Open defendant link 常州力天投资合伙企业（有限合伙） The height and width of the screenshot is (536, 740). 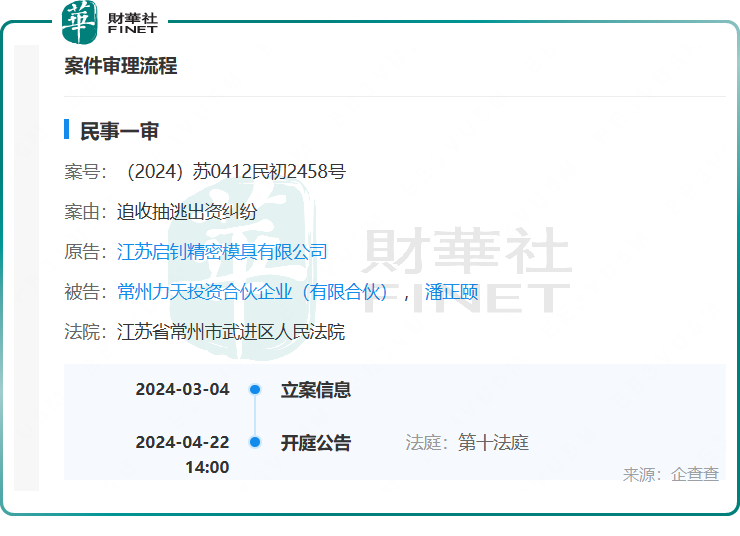coord(252,292)
